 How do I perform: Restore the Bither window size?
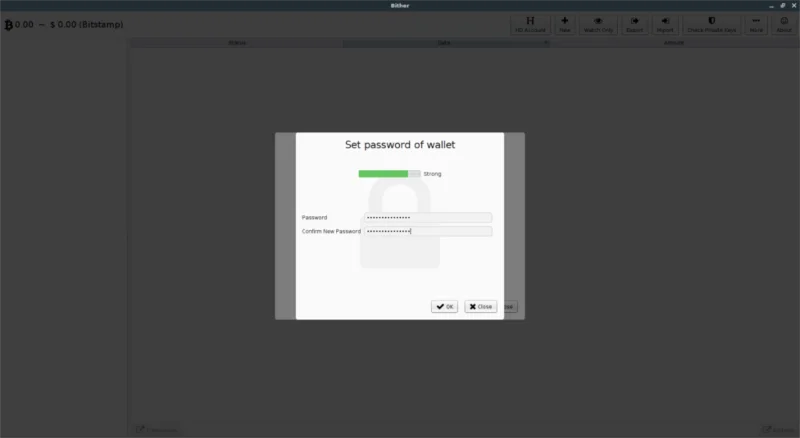[x=783, y=6]
